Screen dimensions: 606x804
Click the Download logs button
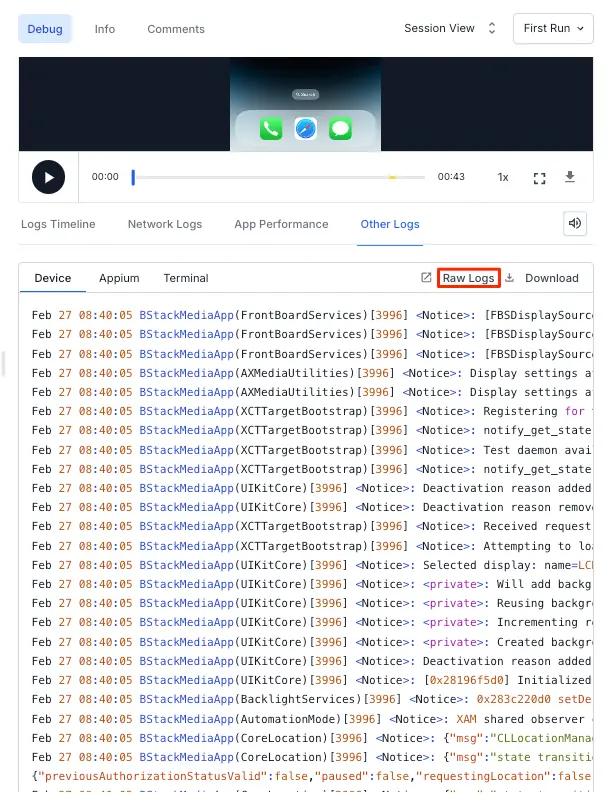(x=551, y=278)
